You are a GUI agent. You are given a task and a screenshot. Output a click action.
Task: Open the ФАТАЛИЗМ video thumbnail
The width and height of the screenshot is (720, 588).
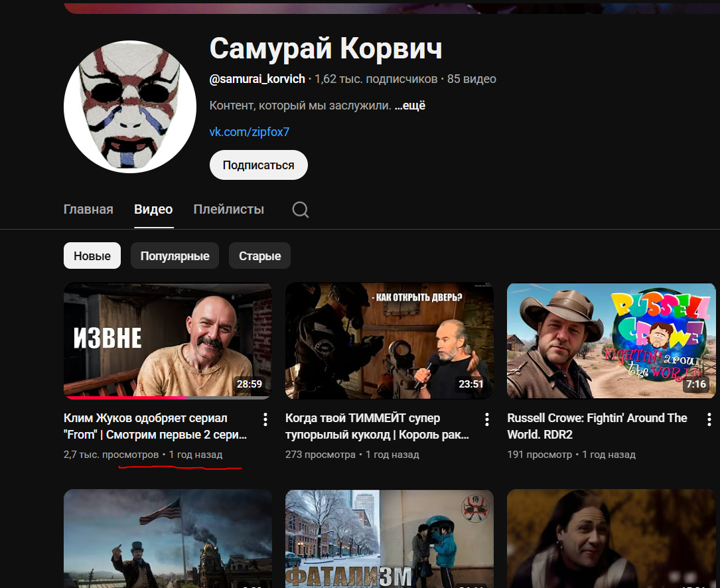390,538
